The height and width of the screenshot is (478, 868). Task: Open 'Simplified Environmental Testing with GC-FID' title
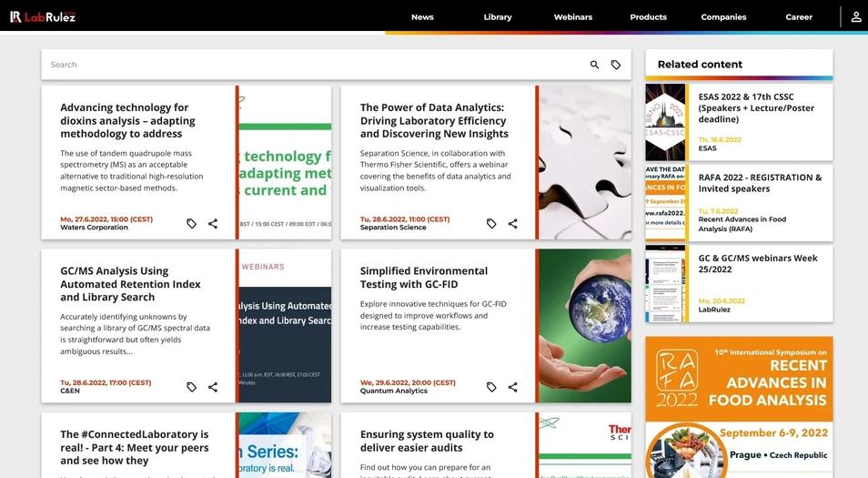click(x=423, y=278)
